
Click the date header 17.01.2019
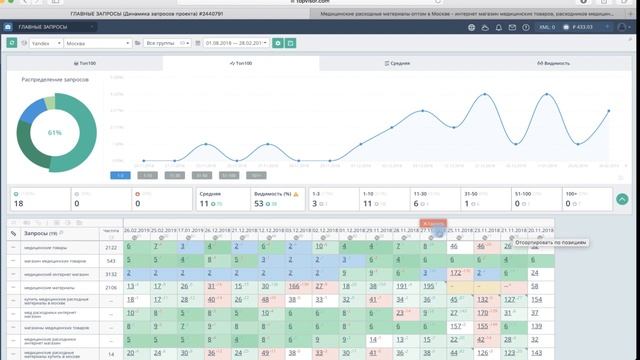[x=191, y=231]
